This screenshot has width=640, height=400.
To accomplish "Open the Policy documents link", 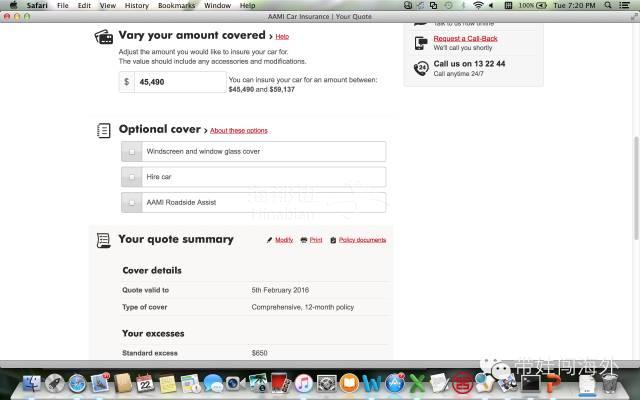I will [x=362, y=240].
